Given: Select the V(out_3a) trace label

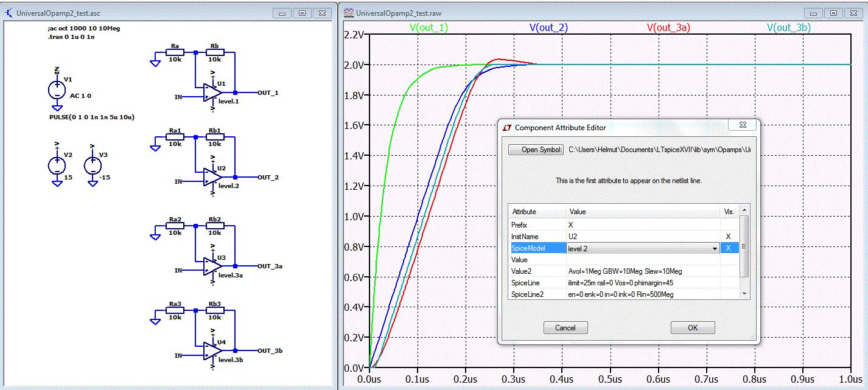Looking at the screenshot, I should pos(668,27).
